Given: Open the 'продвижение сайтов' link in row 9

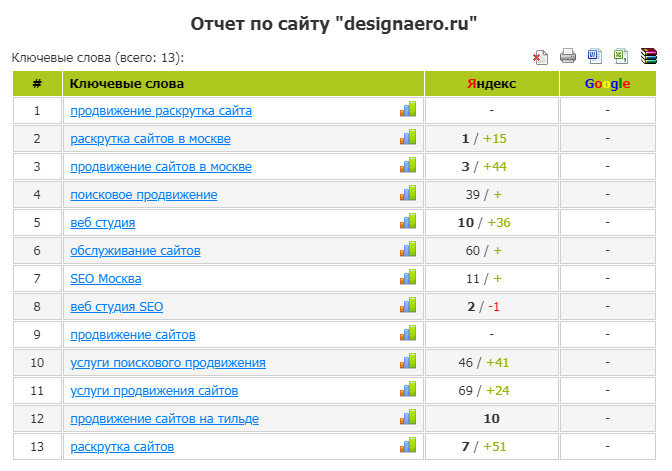Looking at the screenshot, I should [133, 335].
